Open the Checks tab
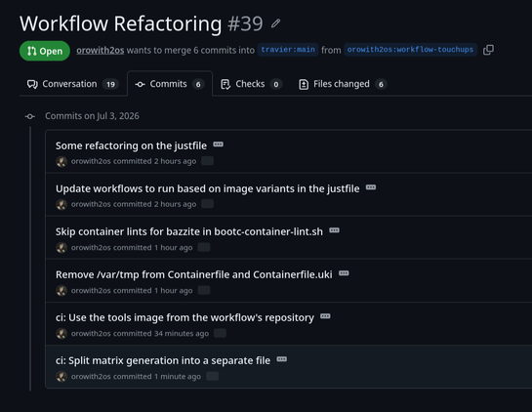The image size is (532, 412). click(x=251, y=84)
